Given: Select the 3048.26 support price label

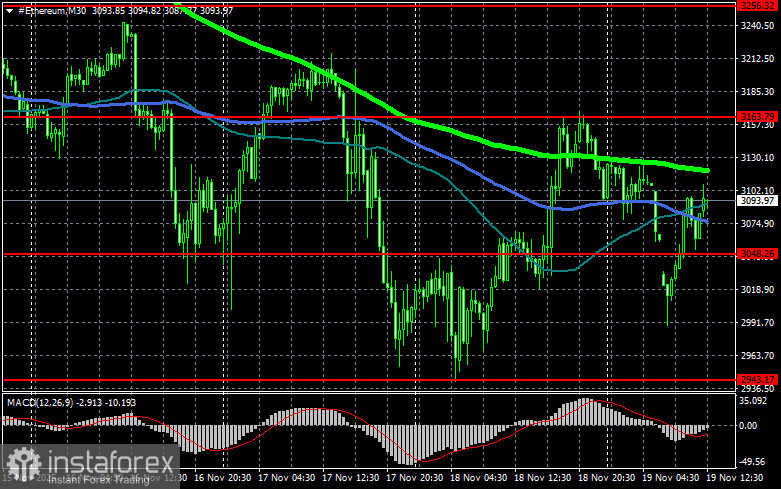Looking at the screenshot, I should coord(757,254).
